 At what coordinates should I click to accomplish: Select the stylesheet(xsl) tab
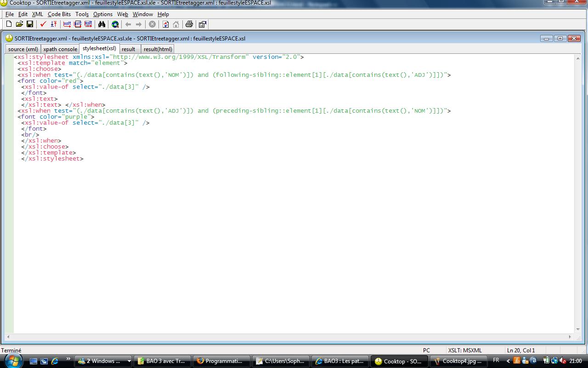point(99,48)
